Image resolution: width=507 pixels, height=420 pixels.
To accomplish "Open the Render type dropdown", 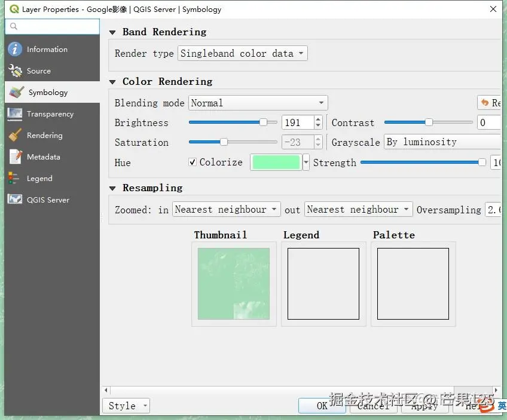I will coord(243,53).
